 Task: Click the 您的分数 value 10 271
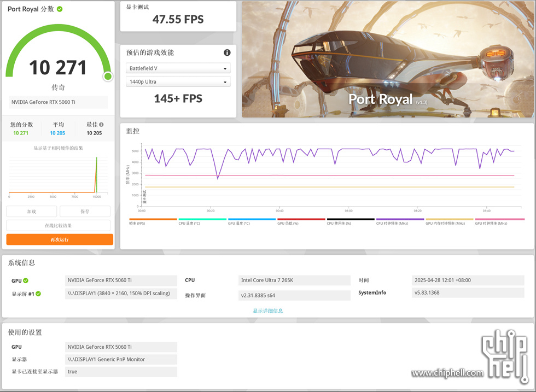(21, 133)
